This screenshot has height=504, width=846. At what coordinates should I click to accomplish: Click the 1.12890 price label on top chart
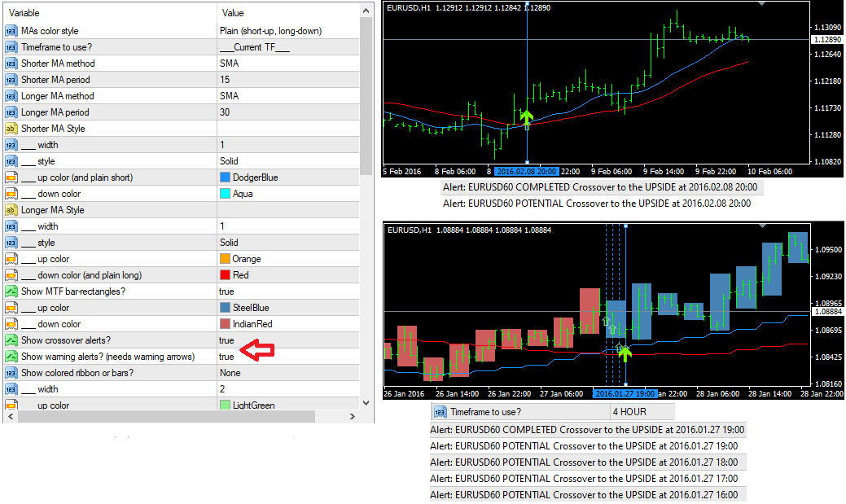click(827, 40)
